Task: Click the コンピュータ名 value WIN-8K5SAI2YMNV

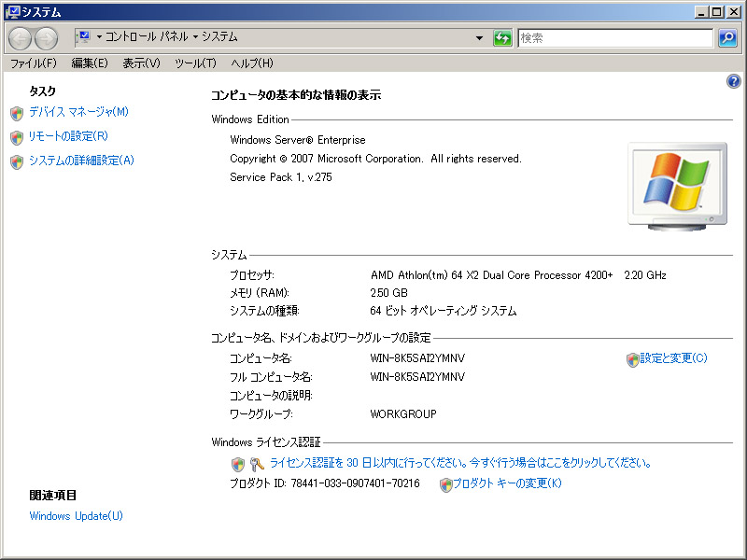Action: (x=417, y=358)
